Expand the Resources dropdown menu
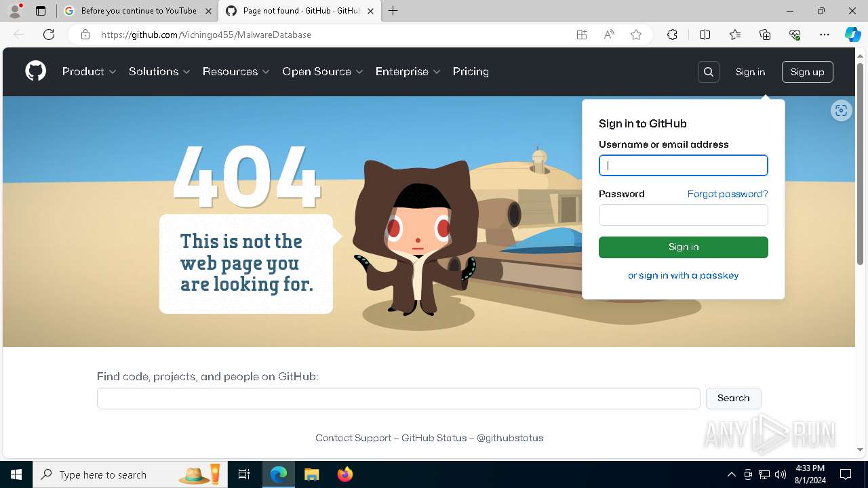868x488 pixels. coord(236,71)
